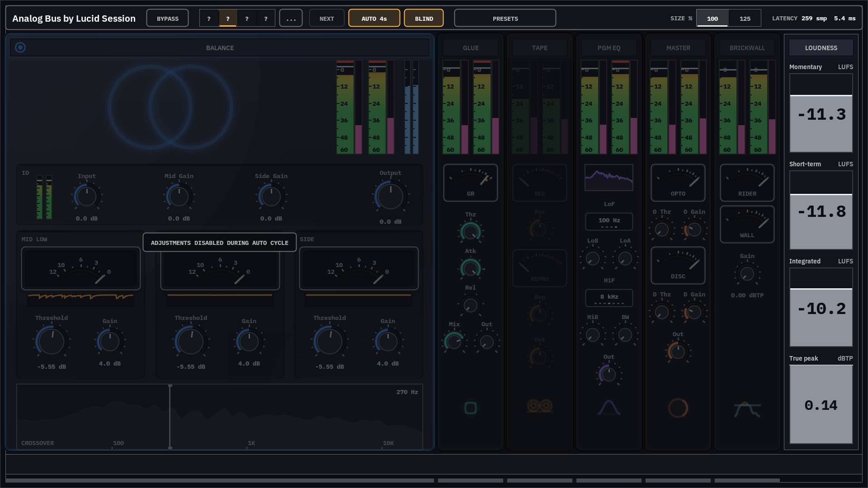Click the SIDE gain reduction meter
The height and width of the screenshot is (488, 868).
point(359,268)
